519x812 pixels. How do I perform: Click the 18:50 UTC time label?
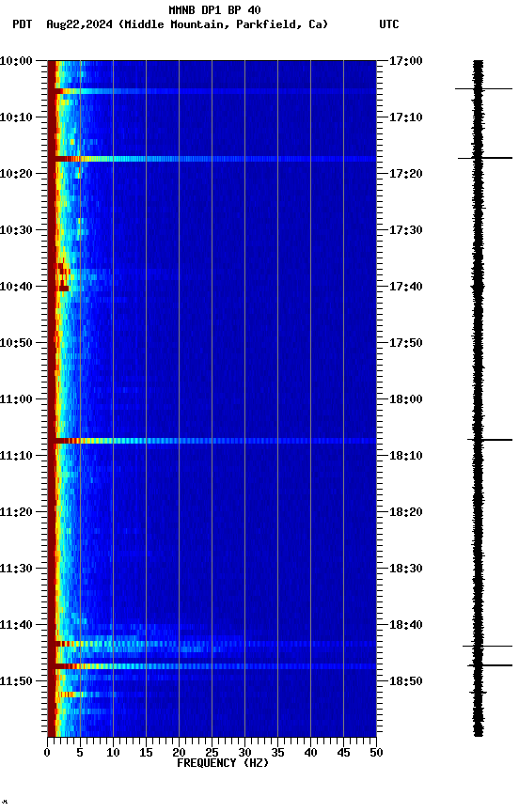click(x=406, y=681)
